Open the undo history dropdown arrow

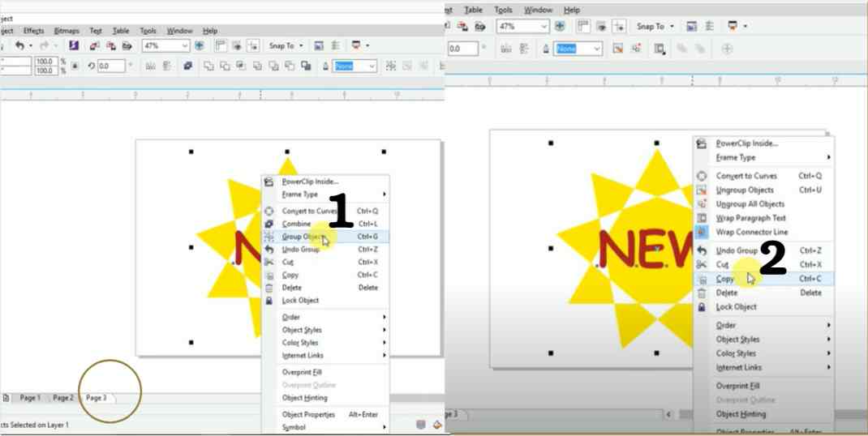[x=30, y=46]
